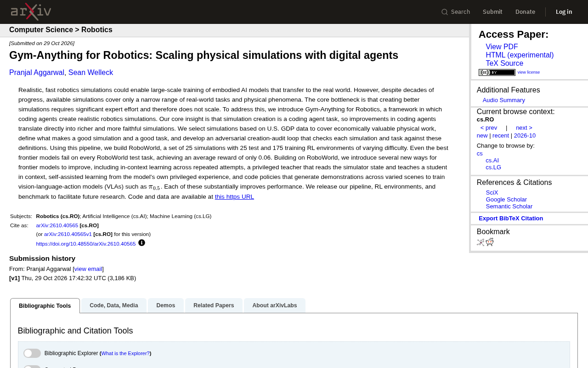The height and width of the screenshot is (368, 588).
Task: Go to next paper in cs.RO
Action: click(524, 128)
